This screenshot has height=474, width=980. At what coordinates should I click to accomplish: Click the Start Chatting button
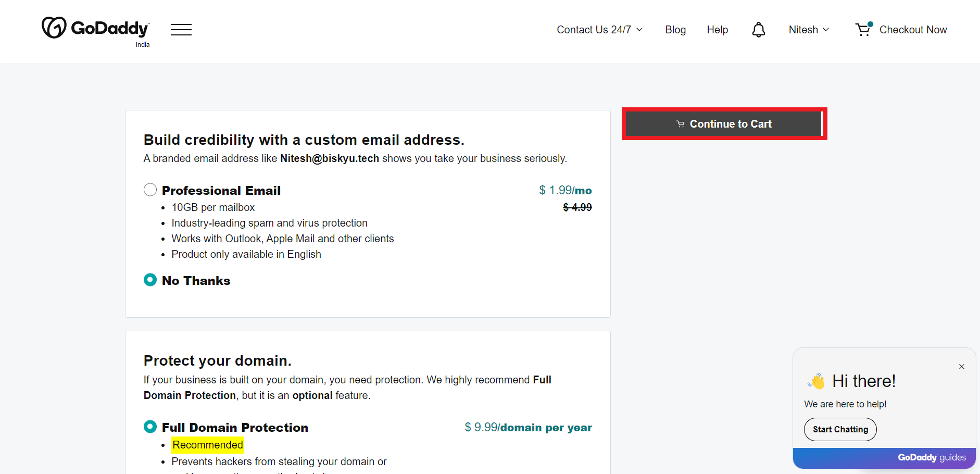[x=840, y=429]
